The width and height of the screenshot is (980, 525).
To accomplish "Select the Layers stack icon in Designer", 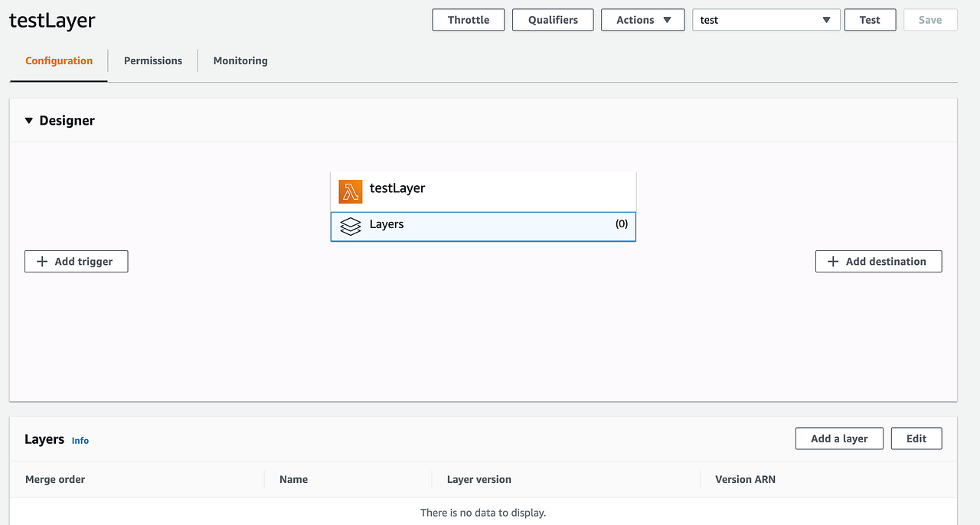I will [350, 226].
